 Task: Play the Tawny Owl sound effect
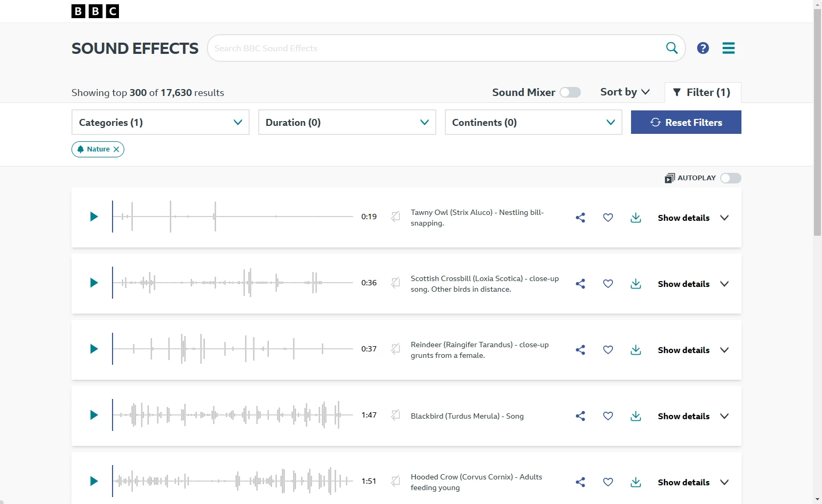[94, 217]
